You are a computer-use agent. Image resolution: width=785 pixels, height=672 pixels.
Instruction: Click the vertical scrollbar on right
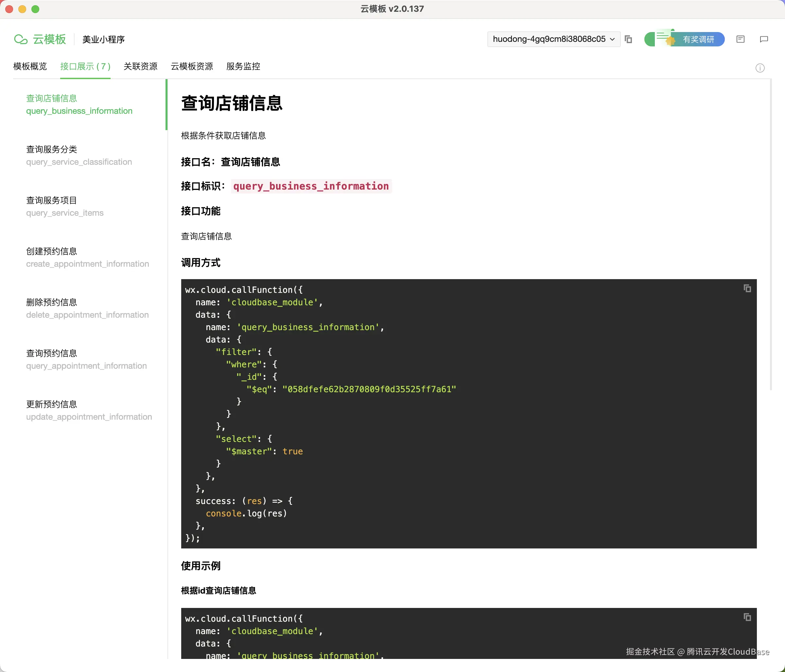(771, 235)
